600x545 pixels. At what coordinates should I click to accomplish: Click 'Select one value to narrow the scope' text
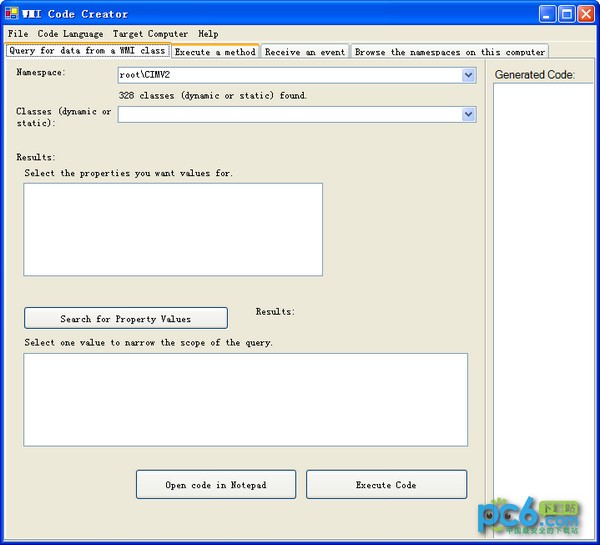coord(148,343)
